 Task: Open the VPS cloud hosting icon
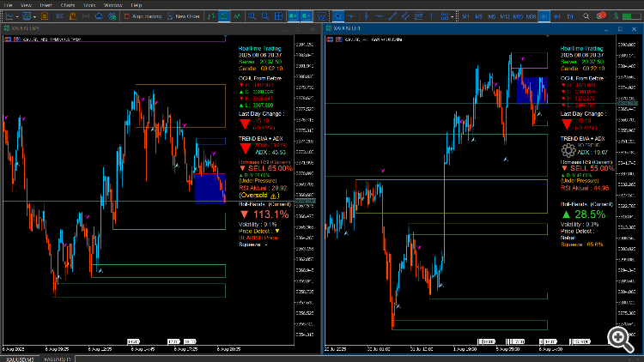pyautogui.click(x=99, y=16)
